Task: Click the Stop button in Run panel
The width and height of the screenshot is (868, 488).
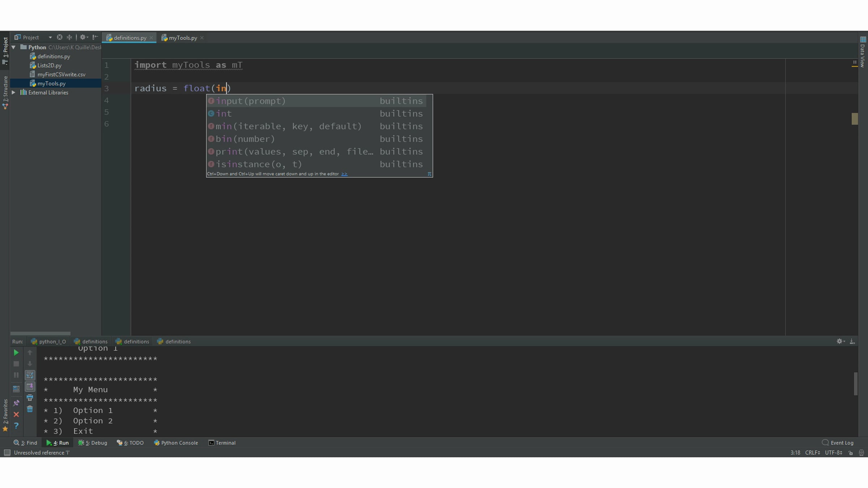Action: click(16, 364)
